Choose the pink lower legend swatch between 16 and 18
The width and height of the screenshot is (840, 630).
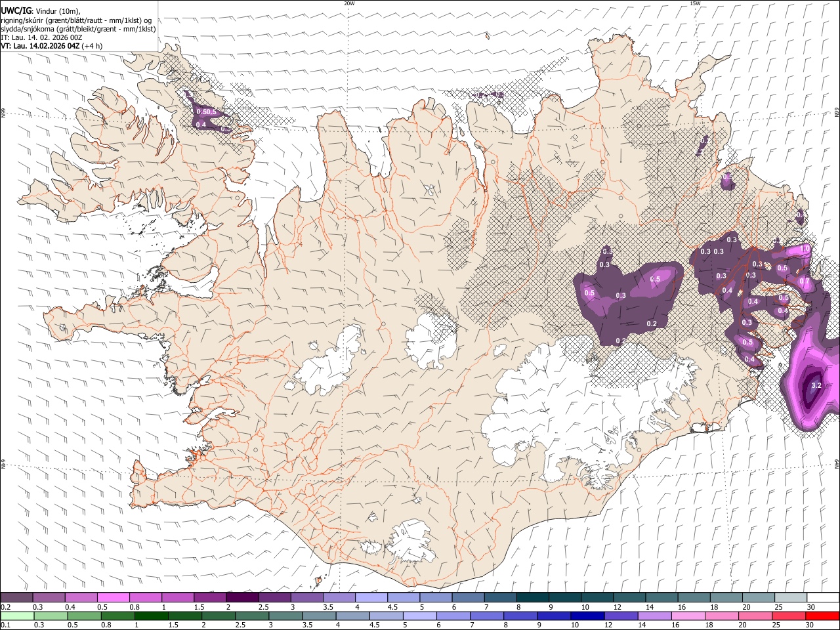coord(688,616)
